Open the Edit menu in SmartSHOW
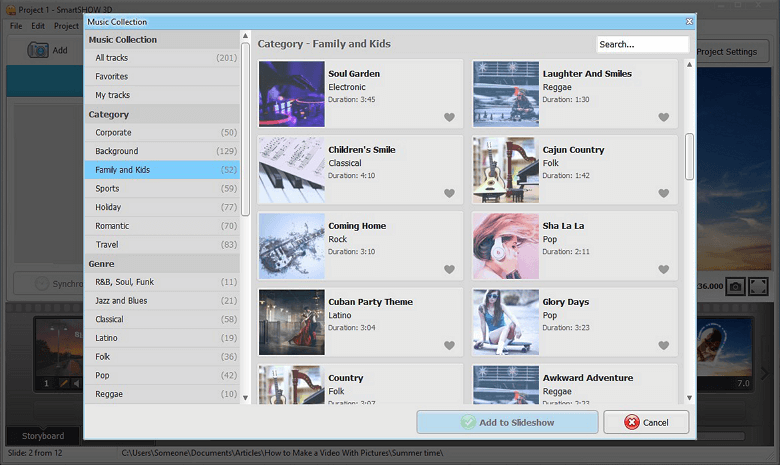Viewport: 780px width, 465px height. (x=38, y=26)
